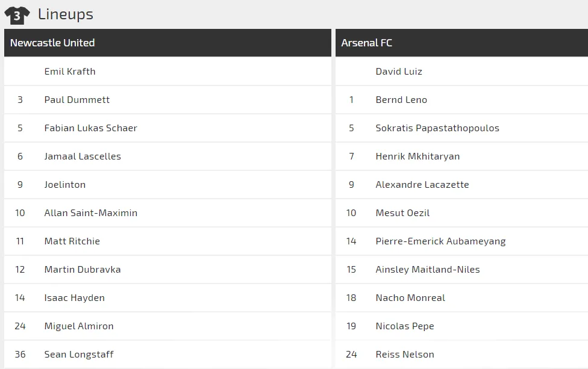Click on David Luiz

[x=399, y=72]
